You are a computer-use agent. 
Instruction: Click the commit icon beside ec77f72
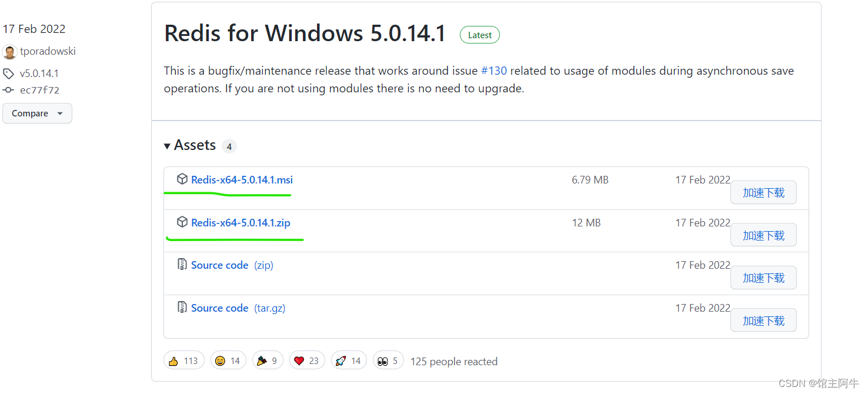[8, 90]
